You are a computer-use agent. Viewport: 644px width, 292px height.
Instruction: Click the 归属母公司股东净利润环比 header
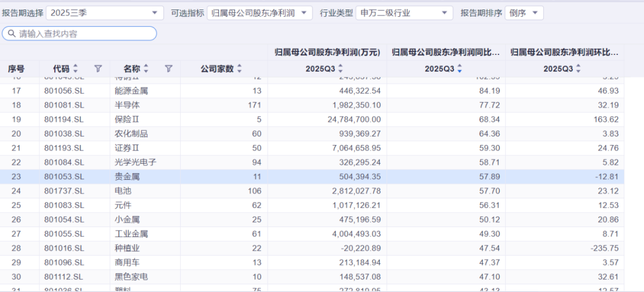tap(565, 53)
